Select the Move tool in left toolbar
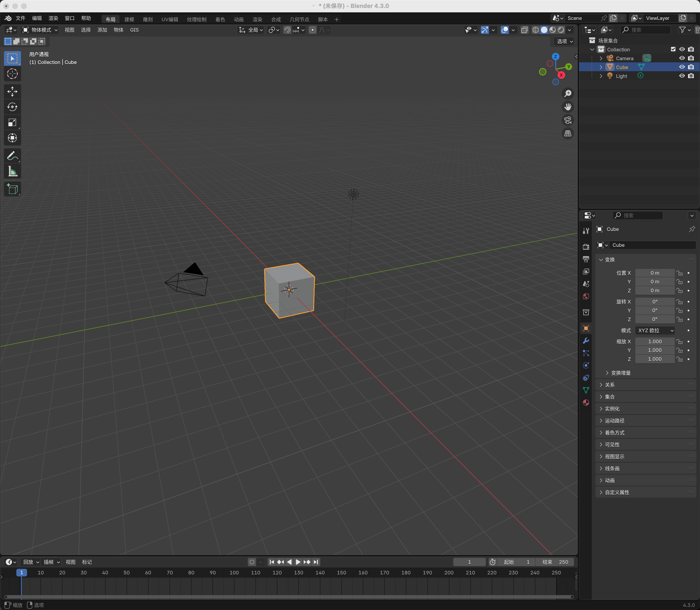The width and height of the screenshot is (700, 610). [x=12, y=91]
